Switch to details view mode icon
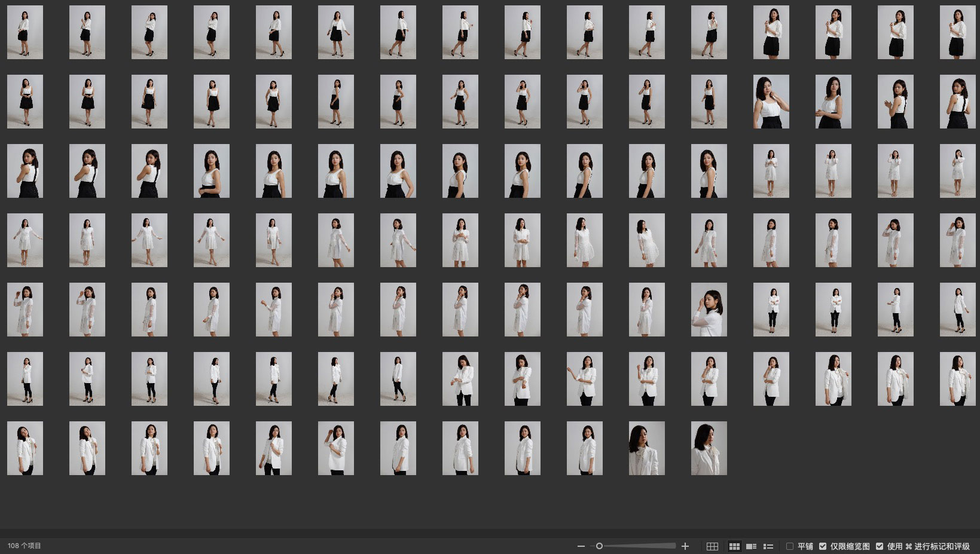980x554 pixels. point(752,546)
